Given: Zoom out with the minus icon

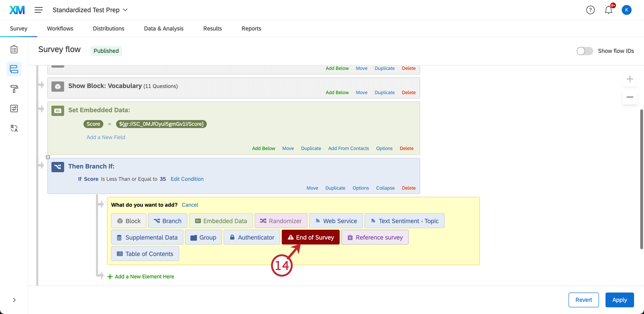Looking at the screenshot, I should pos(630,97).
